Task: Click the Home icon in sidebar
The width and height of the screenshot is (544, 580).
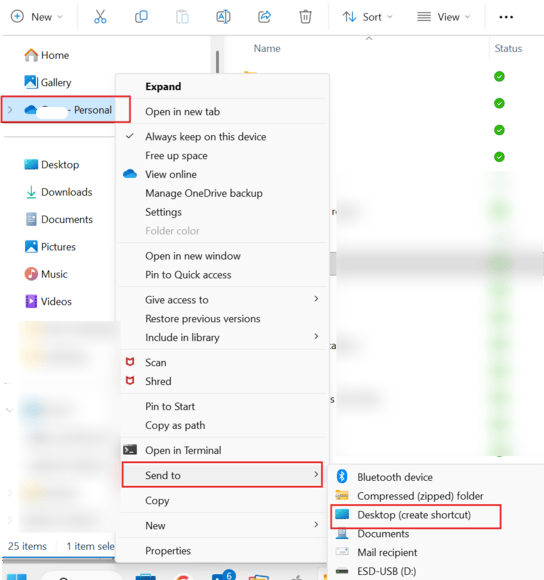Action: [31, 55]
